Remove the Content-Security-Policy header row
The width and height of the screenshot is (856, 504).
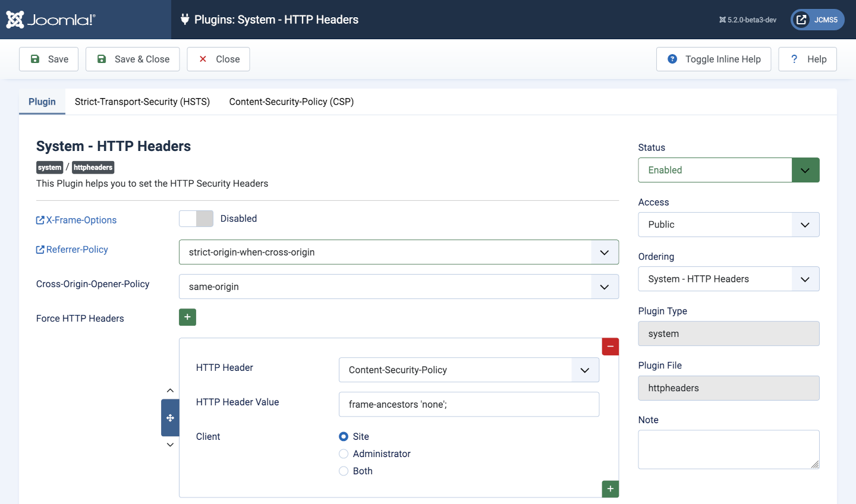(x=610, y=346)
